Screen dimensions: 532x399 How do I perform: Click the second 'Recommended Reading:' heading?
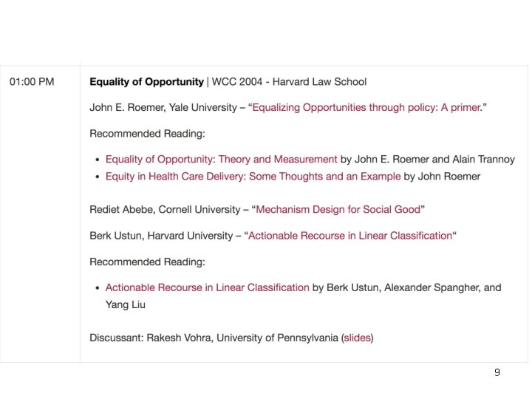coord(147,262)
